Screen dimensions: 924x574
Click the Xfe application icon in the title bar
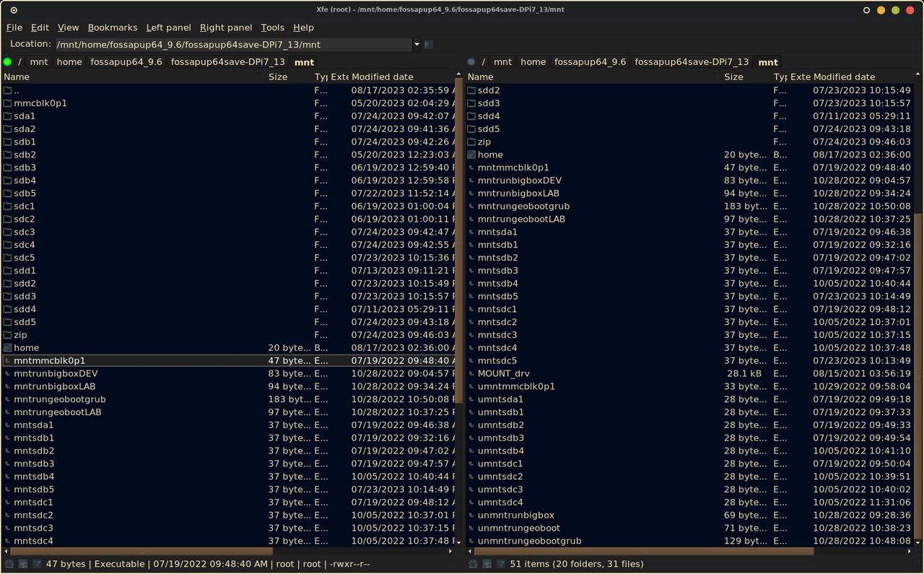14,9
